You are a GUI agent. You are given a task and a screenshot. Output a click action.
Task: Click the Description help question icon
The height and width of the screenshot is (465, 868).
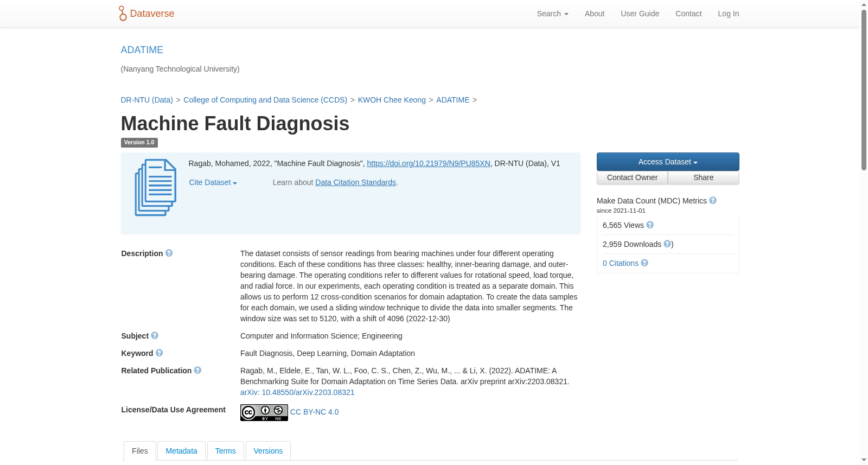169,253
